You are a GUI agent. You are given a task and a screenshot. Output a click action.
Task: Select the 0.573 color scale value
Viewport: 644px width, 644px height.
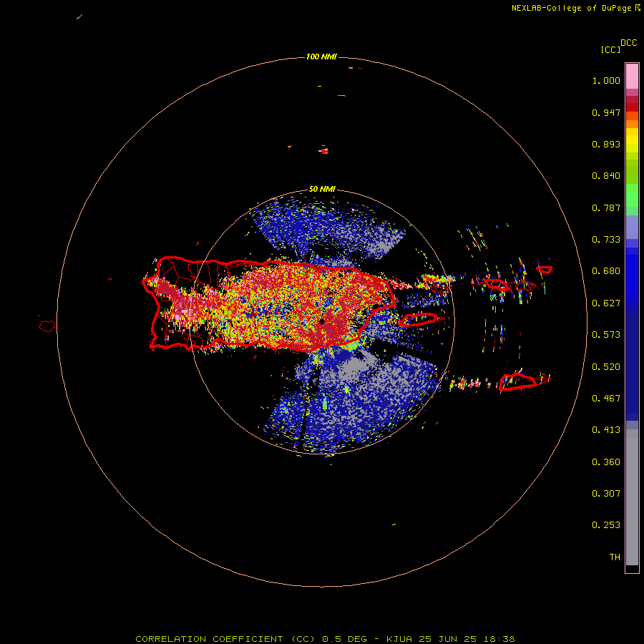click(606, 335)
